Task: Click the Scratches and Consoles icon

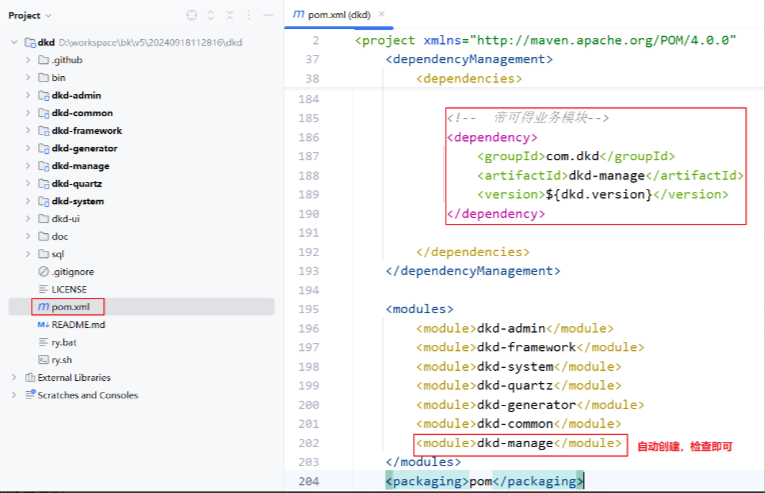Action: pyautogui.click(x=28, y=395)
